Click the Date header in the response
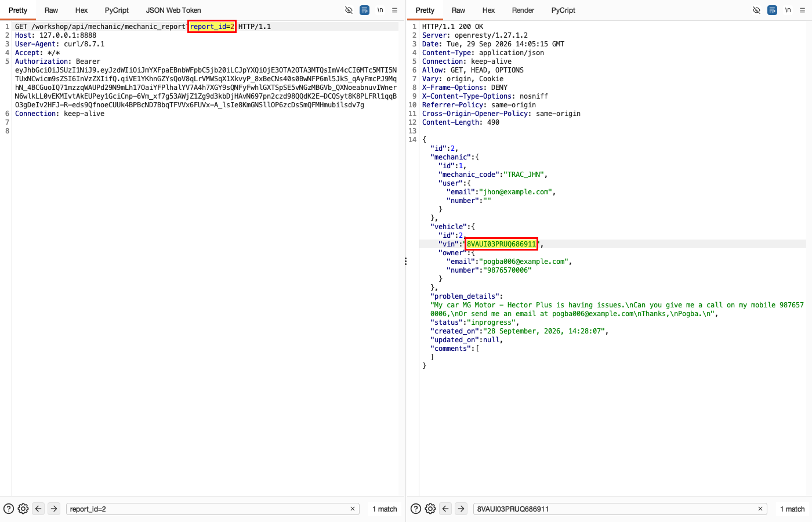 pos(493,44)
